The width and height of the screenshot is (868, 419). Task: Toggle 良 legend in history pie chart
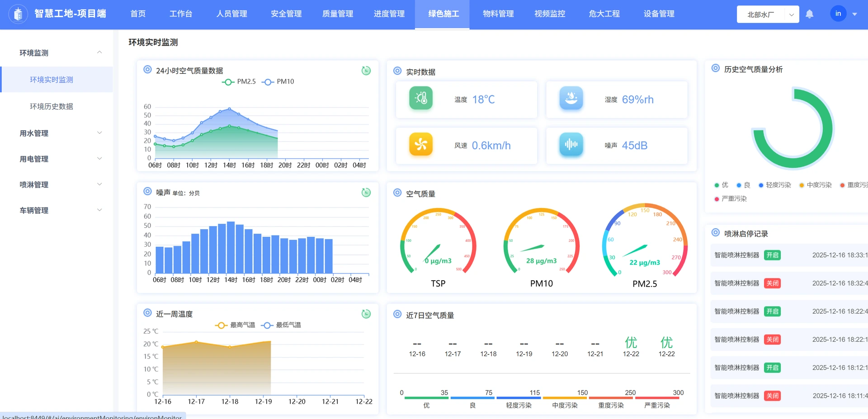[743, 185]
